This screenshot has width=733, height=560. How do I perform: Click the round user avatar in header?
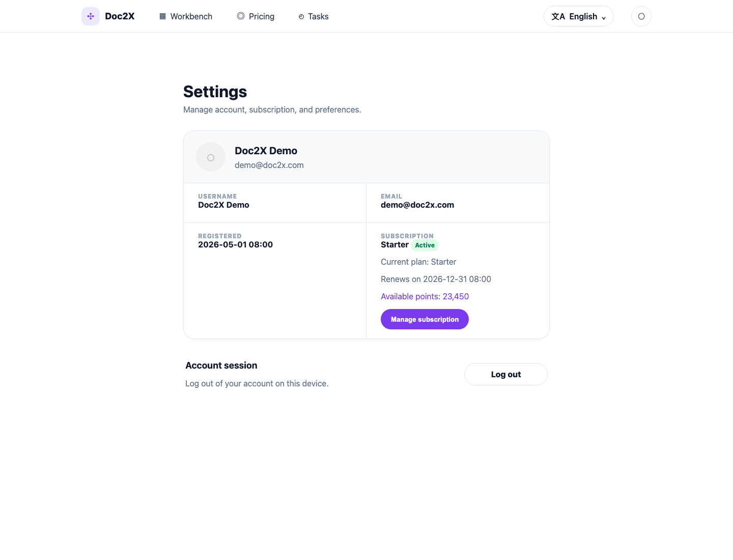click(x=641, y=16)
